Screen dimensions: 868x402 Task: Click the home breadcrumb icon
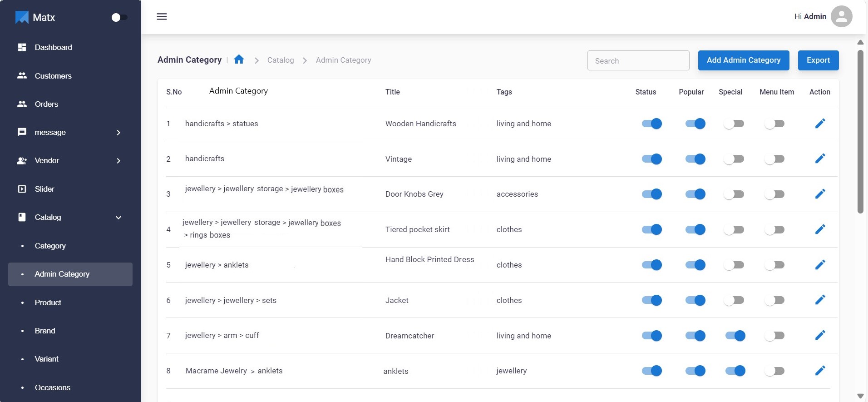(239, 60)
